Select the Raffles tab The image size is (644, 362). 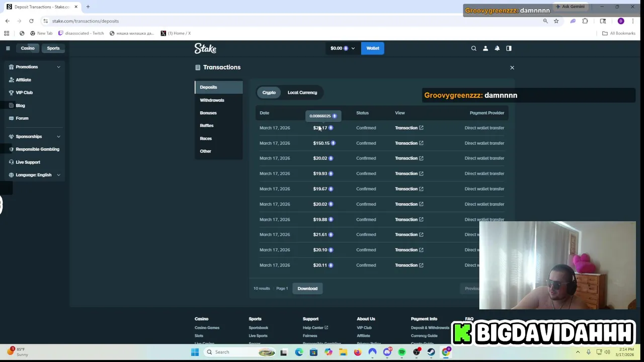[218, 126]
